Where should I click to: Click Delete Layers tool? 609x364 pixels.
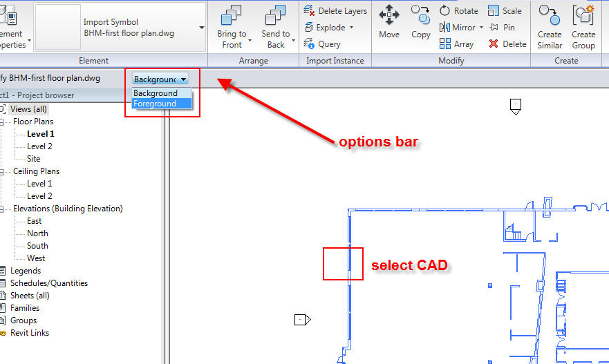pyautogui.click(x=335, y=11)
